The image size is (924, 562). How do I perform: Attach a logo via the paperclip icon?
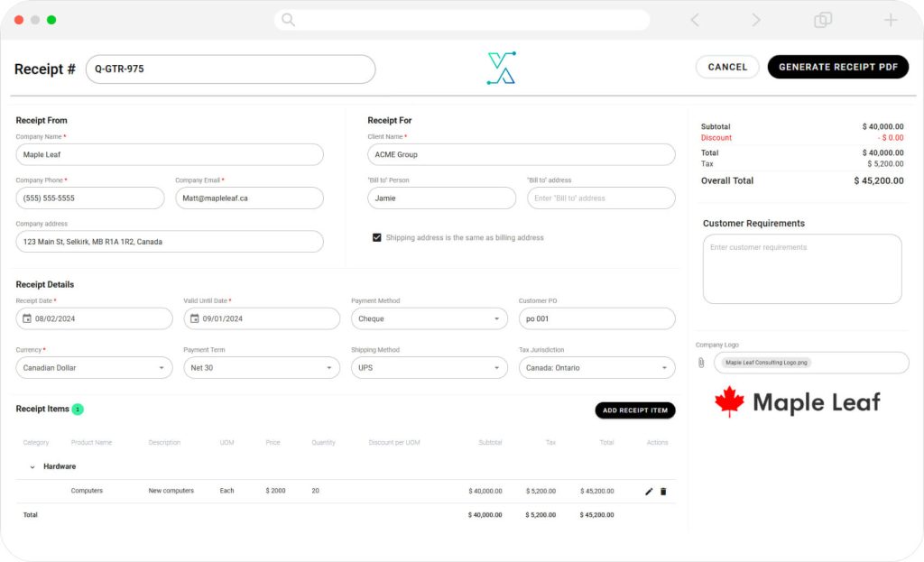(x=702, y=363)
